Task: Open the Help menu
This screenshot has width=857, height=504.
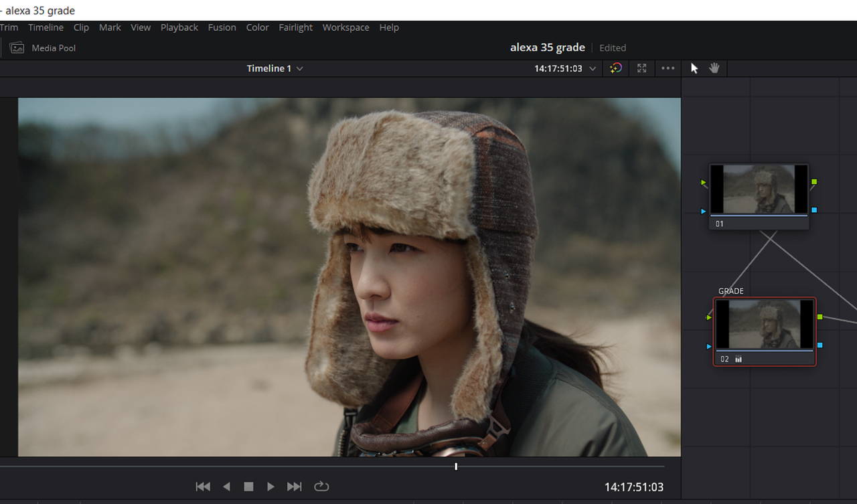Action: coord(389,27)
